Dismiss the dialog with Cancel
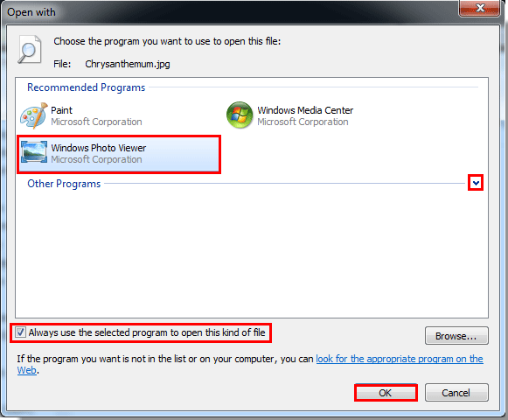This screenshot has height=420, width=508. click(456, 393)
